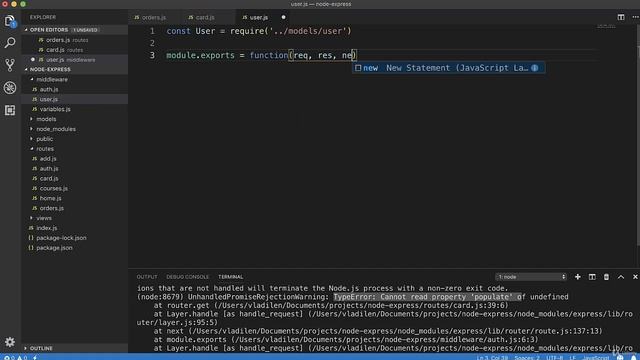Image resolution: width=640 pixels, height=360 pixels.
Task: Click the editor vertical scrollbar
Action: click(638, 135)
